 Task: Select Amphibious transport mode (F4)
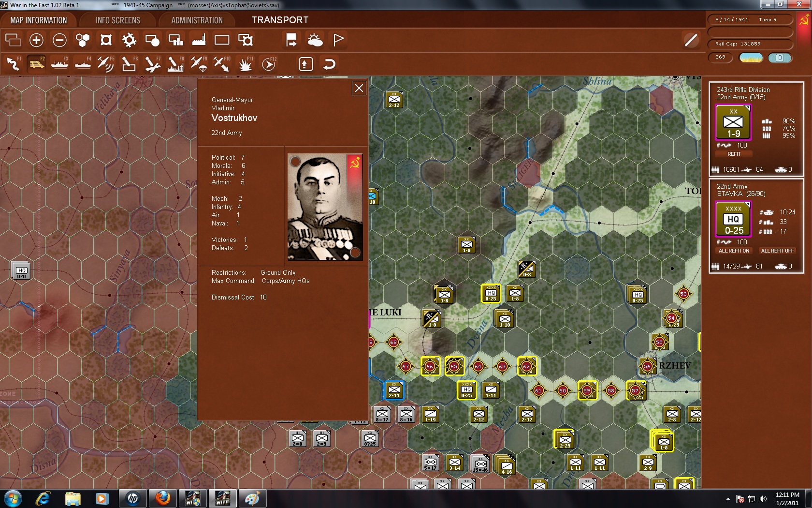click(83, 63)
